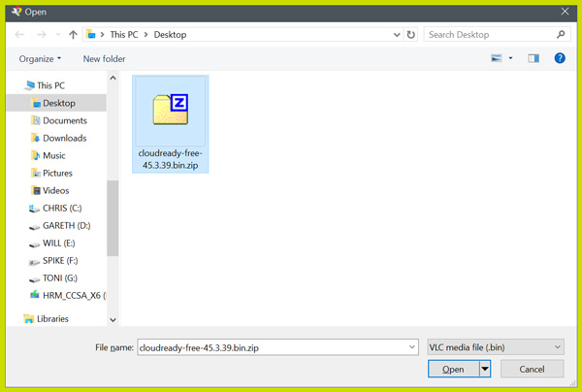This screenshot has height=392, width=582.
Task: Select CHRIS (C:) drive
Action: point(55,208)
